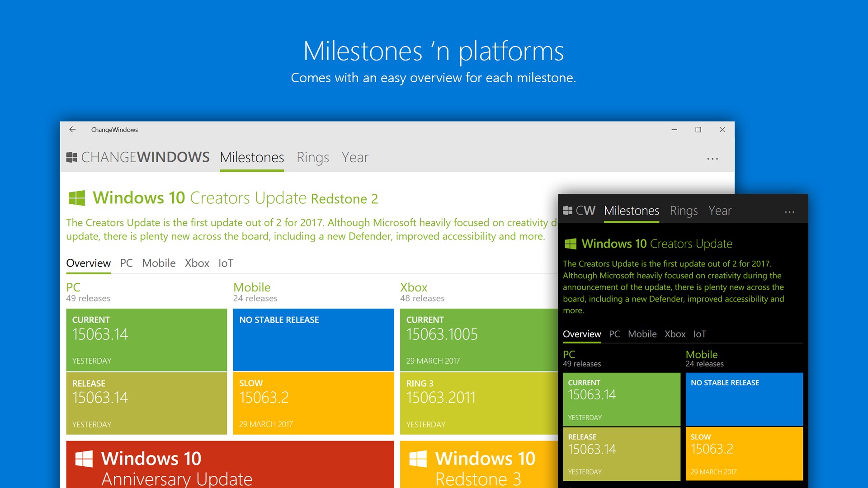Open the ellipsis menu in the dark window
Viewport: 868px width, 488px height.
click(x=789, y=211)
